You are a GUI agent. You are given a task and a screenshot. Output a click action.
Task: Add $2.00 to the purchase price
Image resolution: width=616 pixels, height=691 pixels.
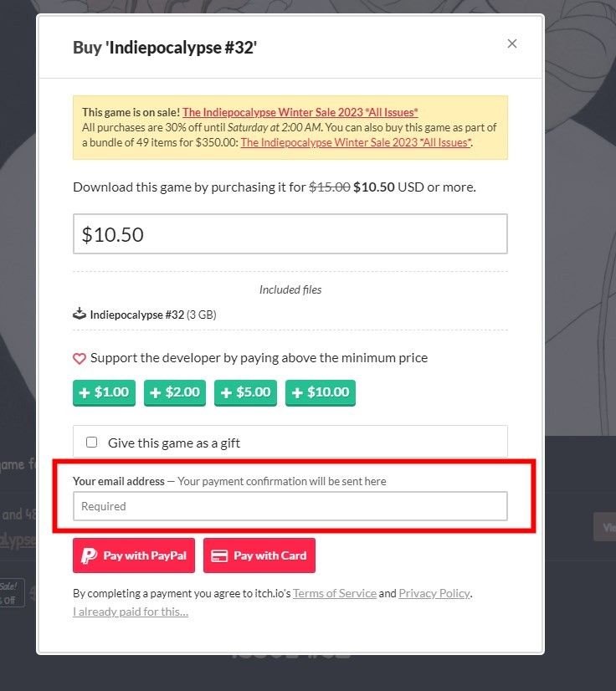pos(175,392)
